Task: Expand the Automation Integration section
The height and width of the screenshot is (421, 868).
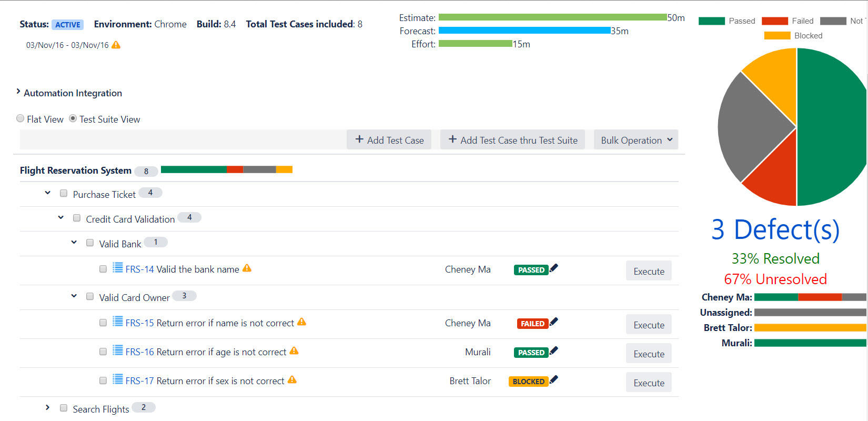Action: pyautogui.click(x=19, y=92)
